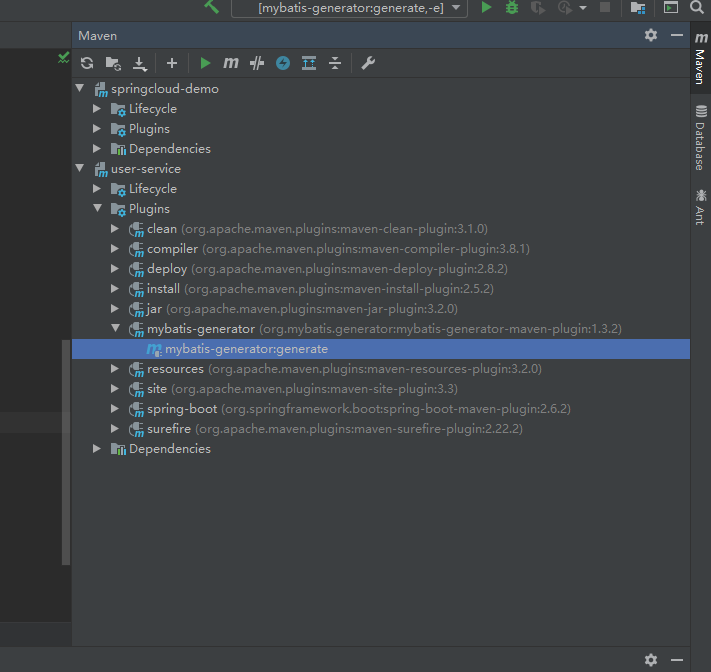Debug the selected configuration bug icon
Viewport: 711px width, 672px height.
[x=512, y=7]
